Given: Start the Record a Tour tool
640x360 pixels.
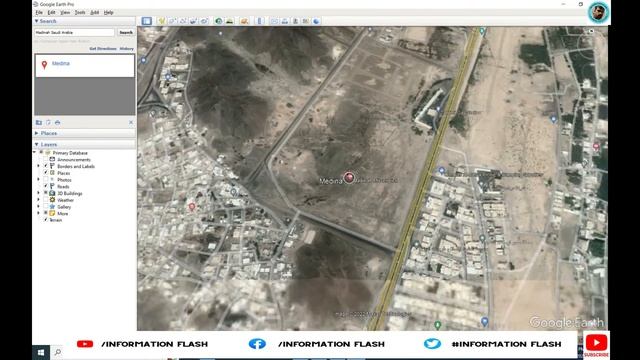Looking at the screenshot, I should coord(204,21).
